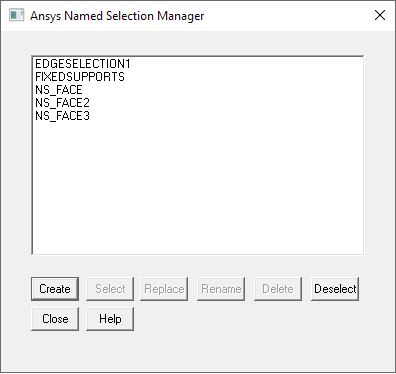Highlight the NS_FACE2 named selection

pos(62,103)
